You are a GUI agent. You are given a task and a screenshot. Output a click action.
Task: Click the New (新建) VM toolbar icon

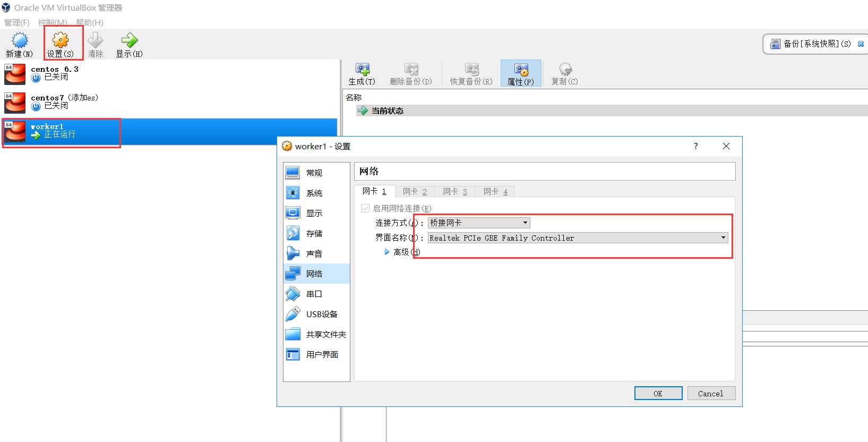click(20, 41)
